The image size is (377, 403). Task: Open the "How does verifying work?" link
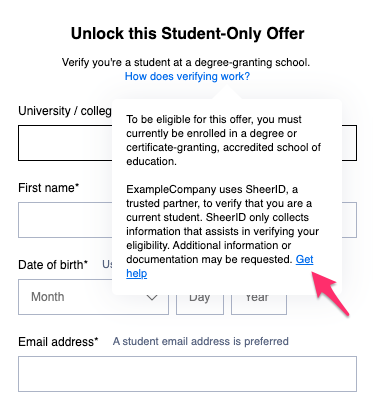[x=187, y=76]
